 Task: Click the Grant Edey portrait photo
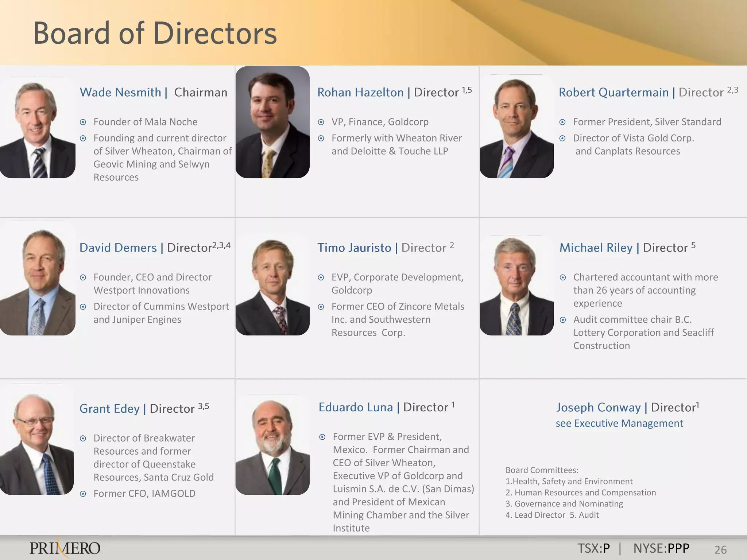tap(37, 439)
